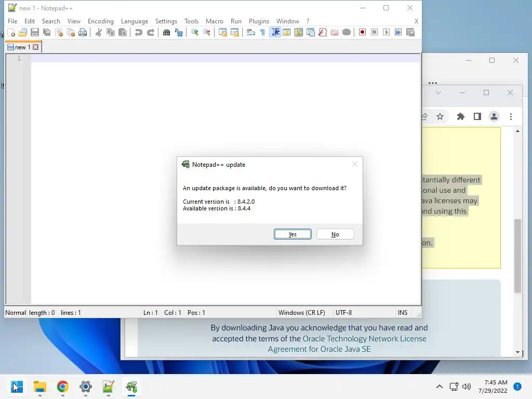
Task: Open Chrome profile avatar icon
Action: point(494,117)
